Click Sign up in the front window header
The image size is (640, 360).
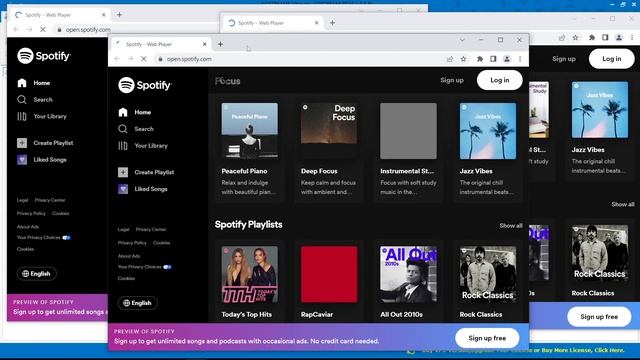tap(452, 80)
